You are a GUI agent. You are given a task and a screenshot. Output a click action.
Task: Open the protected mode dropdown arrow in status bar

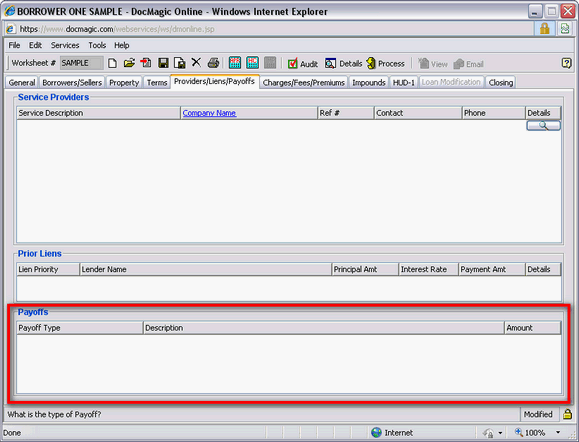pyautogui.click(x=500, y=432)
